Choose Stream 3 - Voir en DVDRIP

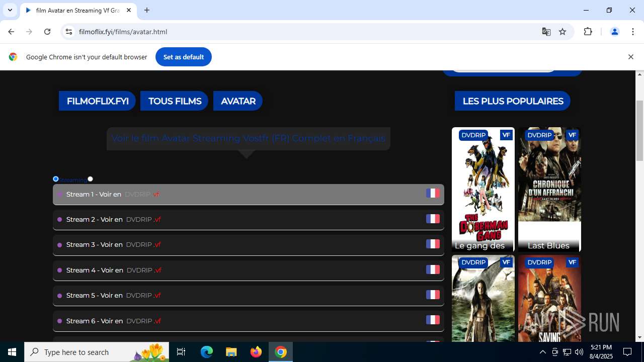249,245
